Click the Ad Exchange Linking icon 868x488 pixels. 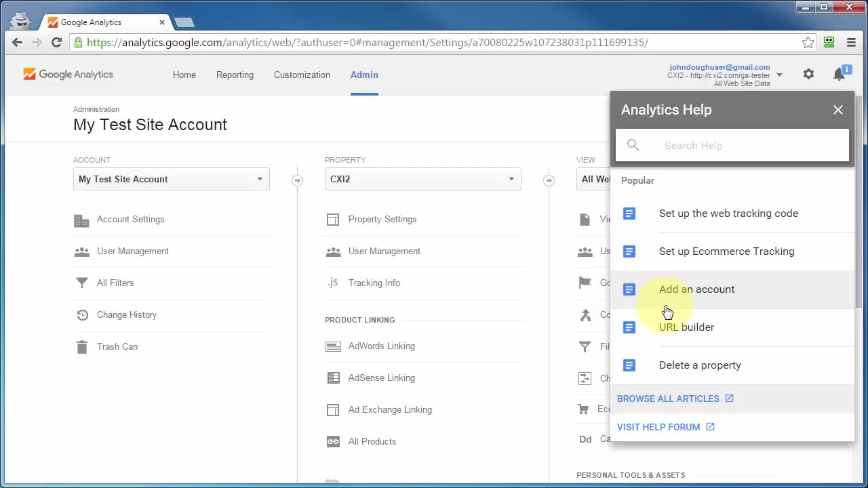tap(333, 410)
